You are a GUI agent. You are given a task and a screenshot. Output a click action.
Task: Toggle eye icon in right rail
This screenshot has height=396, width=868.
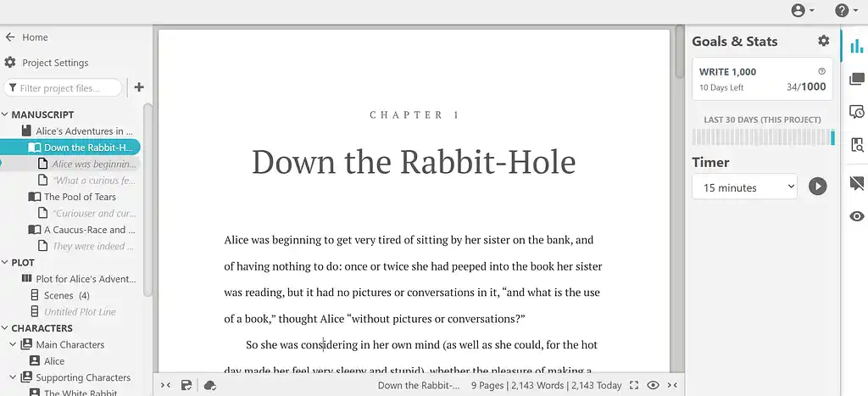pyautogui.click(x=856, y=216)
